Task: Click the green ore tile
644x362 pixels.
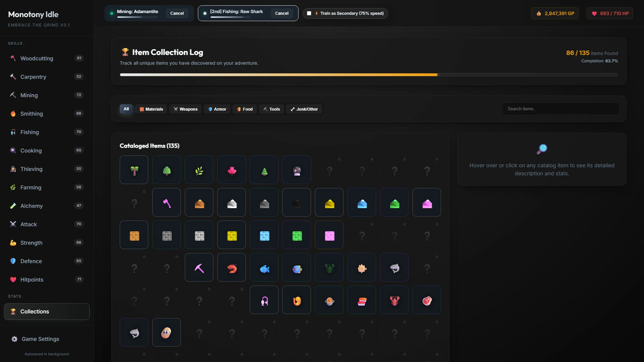Action: click(x=394, y=202)
